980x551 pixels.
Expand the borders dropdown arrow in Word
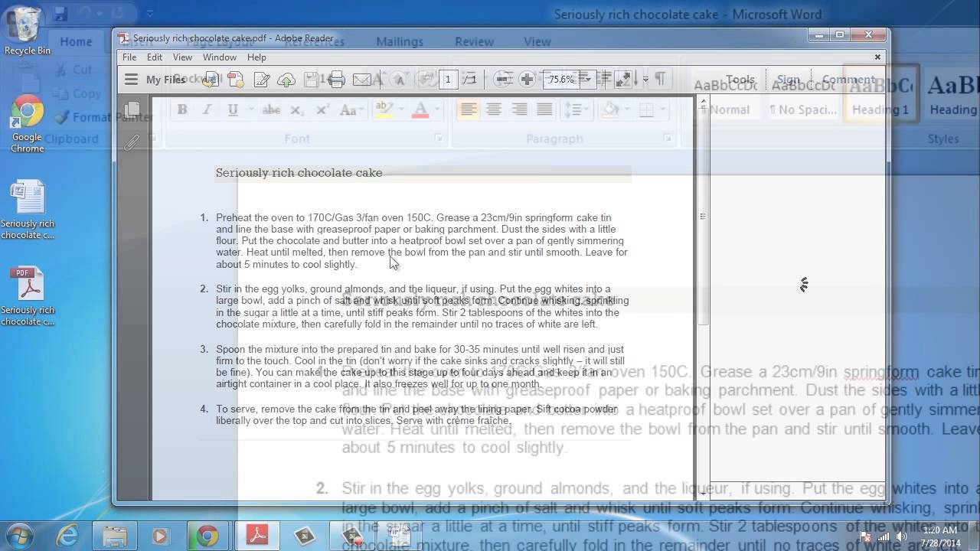coord(662,110)
